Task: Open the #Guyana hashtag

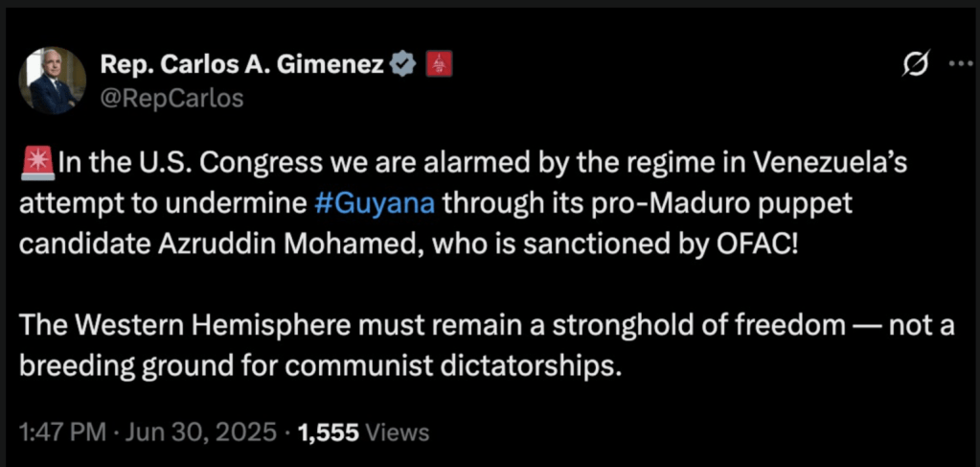Action: coord(375,202)
